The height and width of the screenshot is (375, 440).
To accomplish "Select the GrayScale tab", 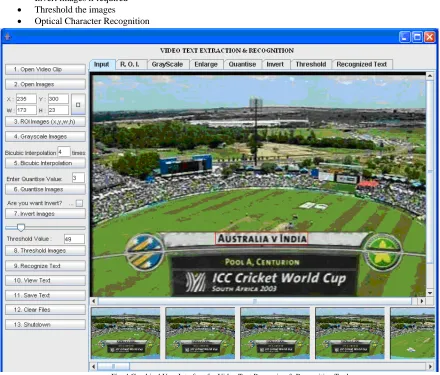I will click(168, 64).
